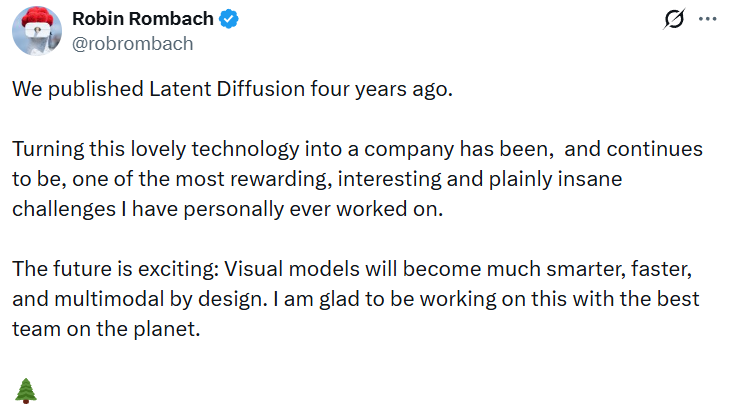Viewport: 729px width, 411px height.
Task: Click the words "Latent Diffusion"
Action: point(227,89)
